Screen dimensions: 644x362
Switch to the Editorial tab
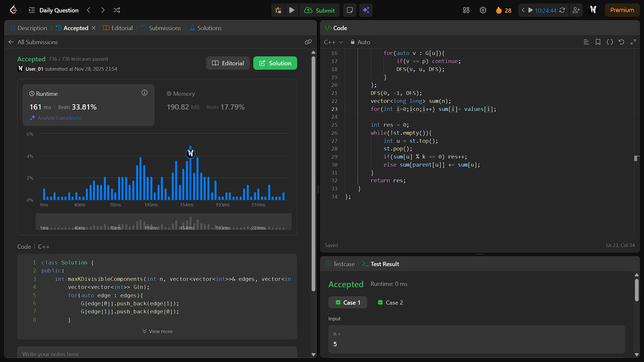pyautogui.click(x=121, y=28)
